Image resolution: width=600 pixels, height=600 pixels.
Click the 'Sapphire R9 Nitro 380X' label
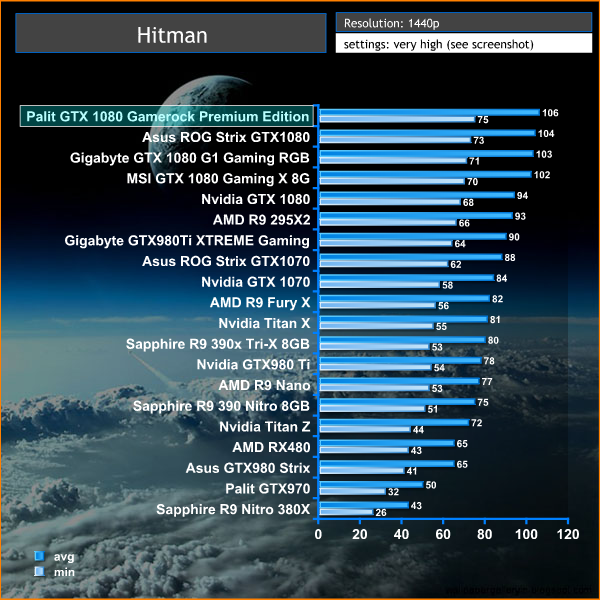click(x=233, y=509)
